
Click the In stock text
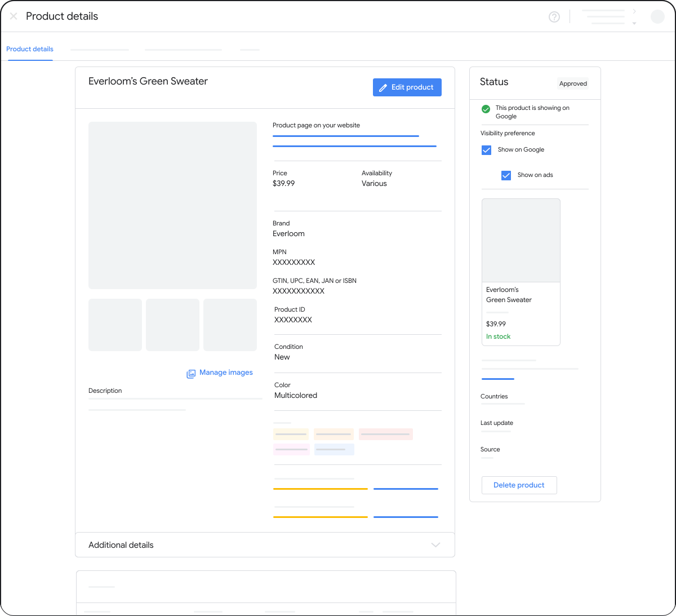point(498,336)
